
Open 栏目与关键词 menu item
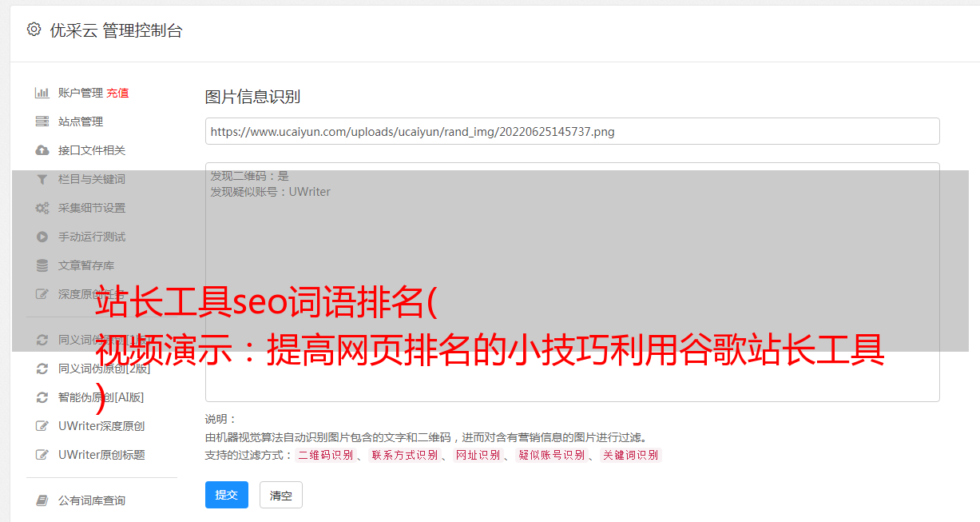(x=92, y=179)
